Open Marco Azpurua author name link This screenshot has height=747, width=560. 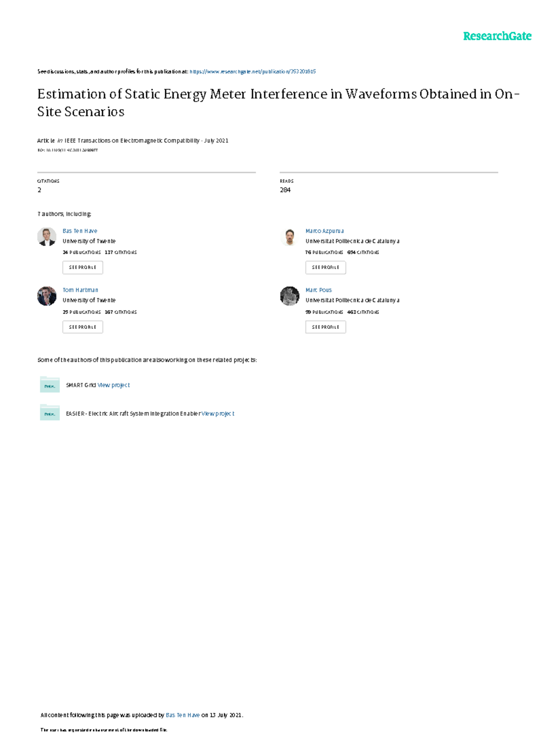[x=324, y=231]
